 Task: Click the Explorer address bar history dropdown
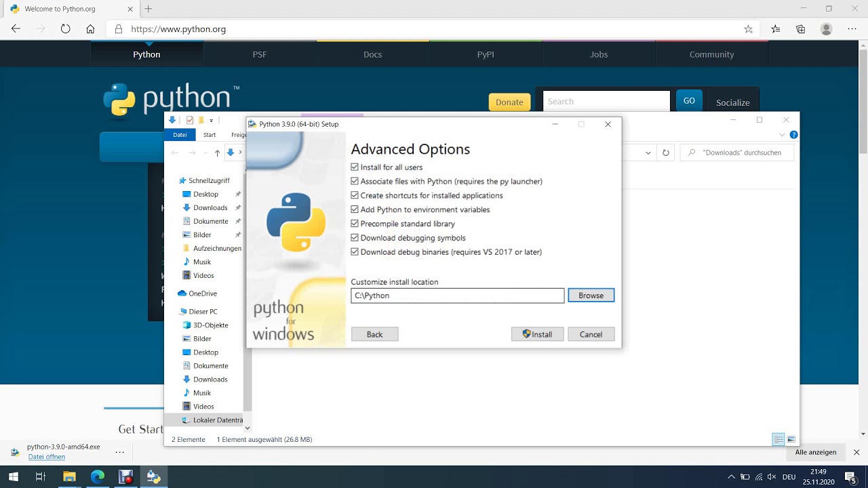pyautogui.click(x=648, y=153)
